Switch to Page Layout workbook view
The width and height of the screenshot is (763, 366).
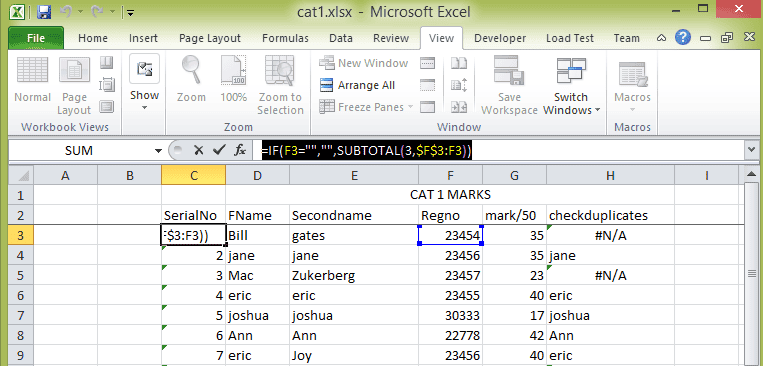74,86
